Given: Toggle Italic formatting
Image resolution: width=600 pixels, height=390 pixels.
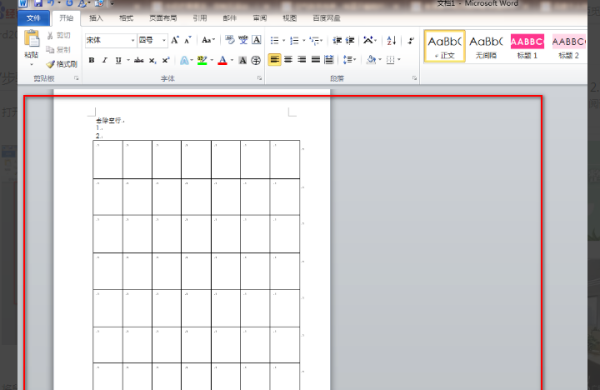Looking at the screenshot, I should coord(104,60).
